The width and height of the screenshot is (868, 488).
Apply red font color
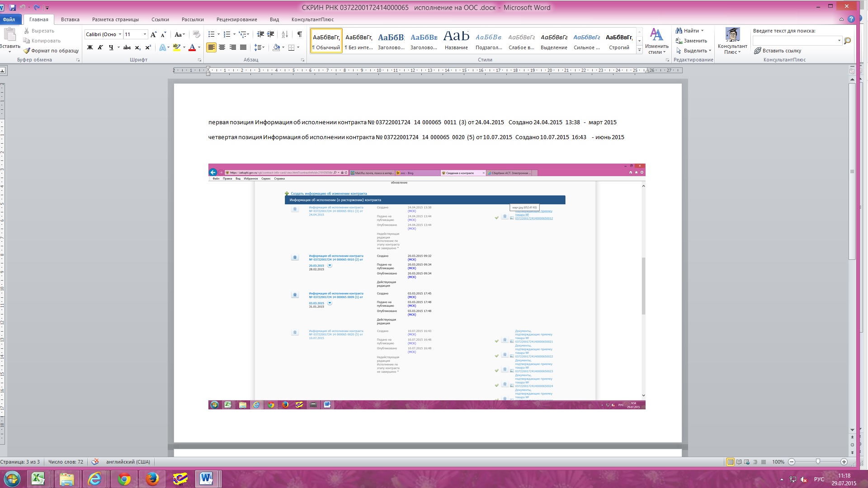192,47
